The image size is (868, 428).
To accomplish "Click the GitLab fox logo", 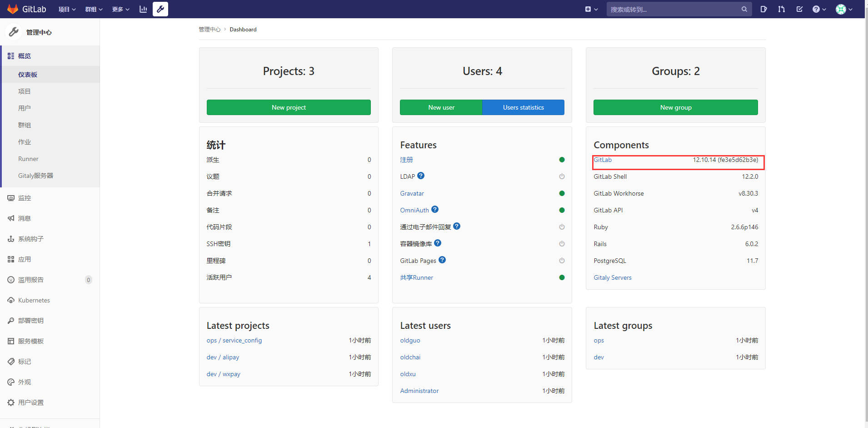I will (x=12, y=9).
